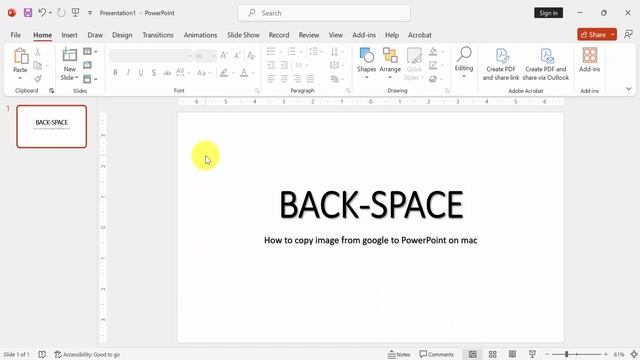Image resolution: width=640 pixels, height=360 pixels.
Task: Decrease font size
Action: pos(237,56)
